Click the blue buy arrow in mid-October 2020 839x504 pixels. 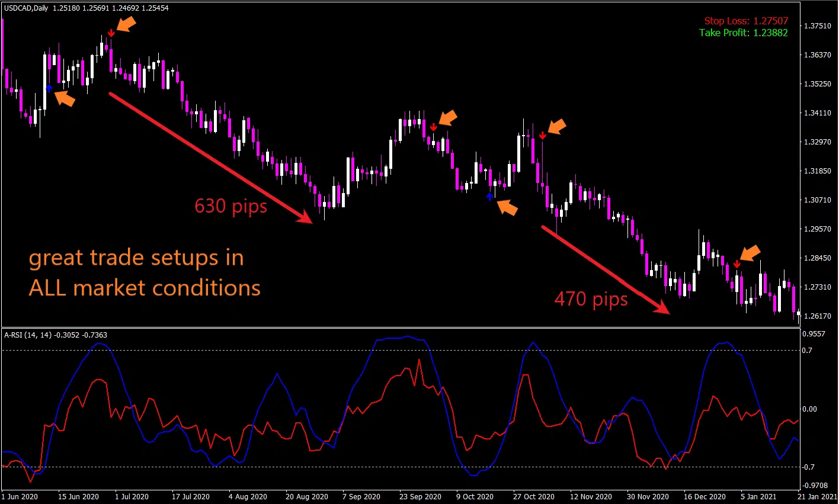click(489, 197)
